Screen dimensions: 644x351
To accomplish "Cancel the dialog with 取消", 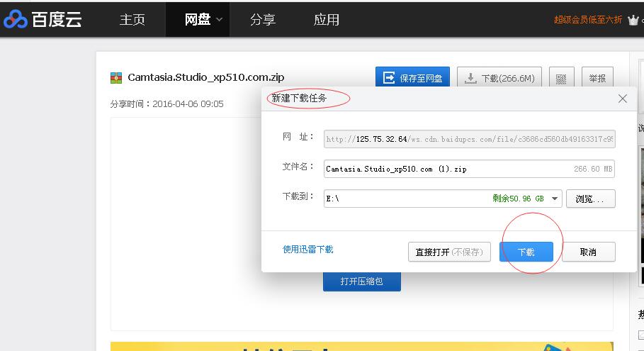I will pyautogui.click(x=589, y=252).
